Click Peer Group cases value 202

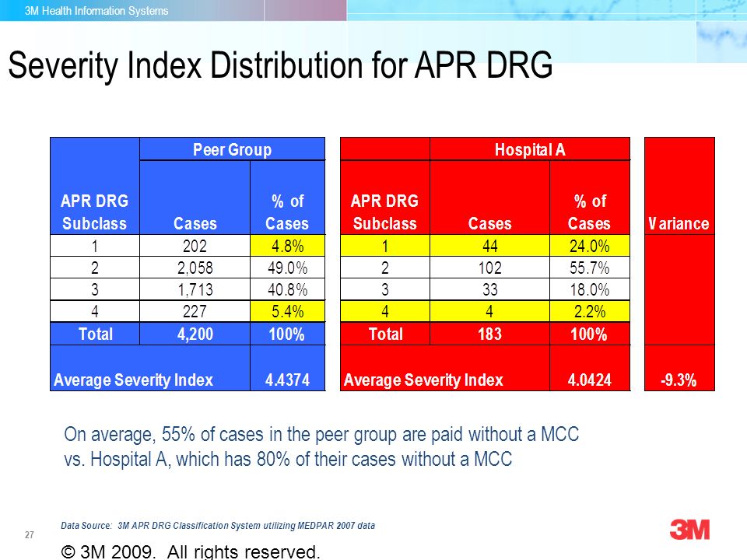pos(195,246)
